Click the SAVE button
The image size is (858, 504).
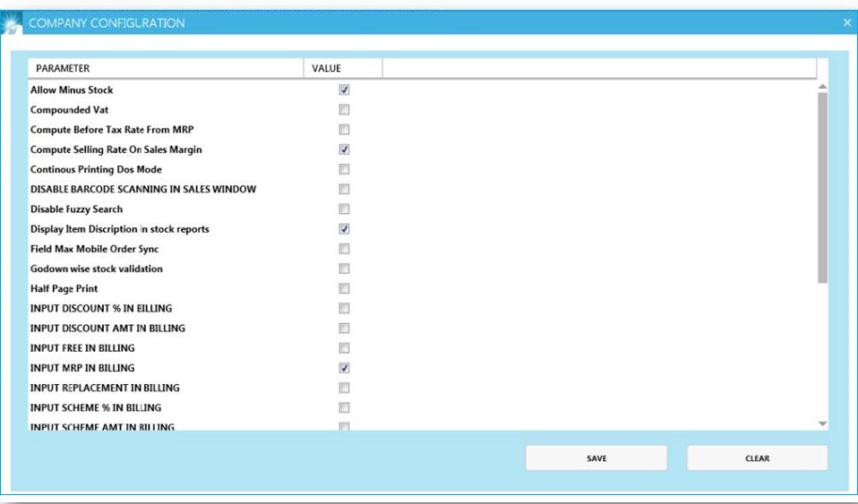pos(596,458)
